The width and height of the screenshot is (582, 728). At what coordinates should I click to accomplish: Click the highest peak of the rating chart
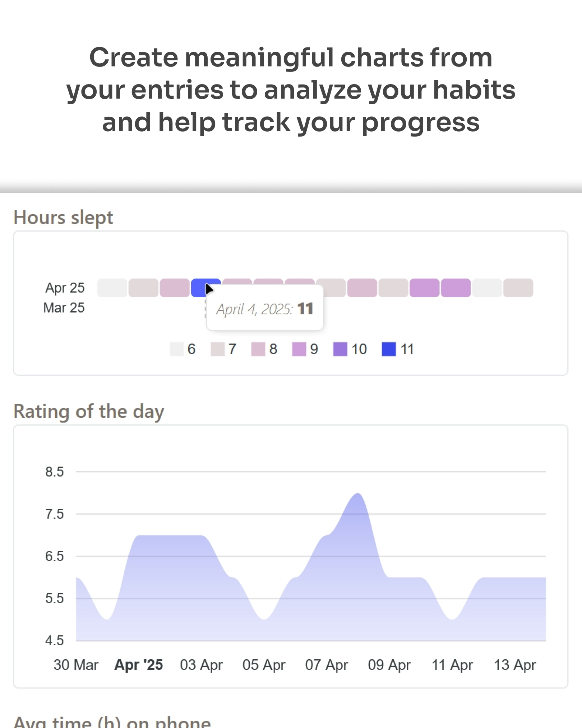click(357, 494)
